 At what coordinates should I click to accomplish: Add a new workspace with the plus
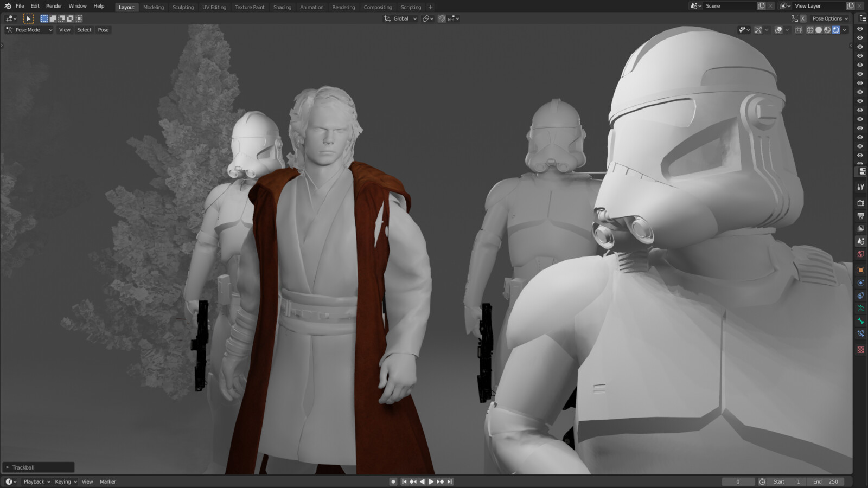pyautogui.click(x=430, y=7)
